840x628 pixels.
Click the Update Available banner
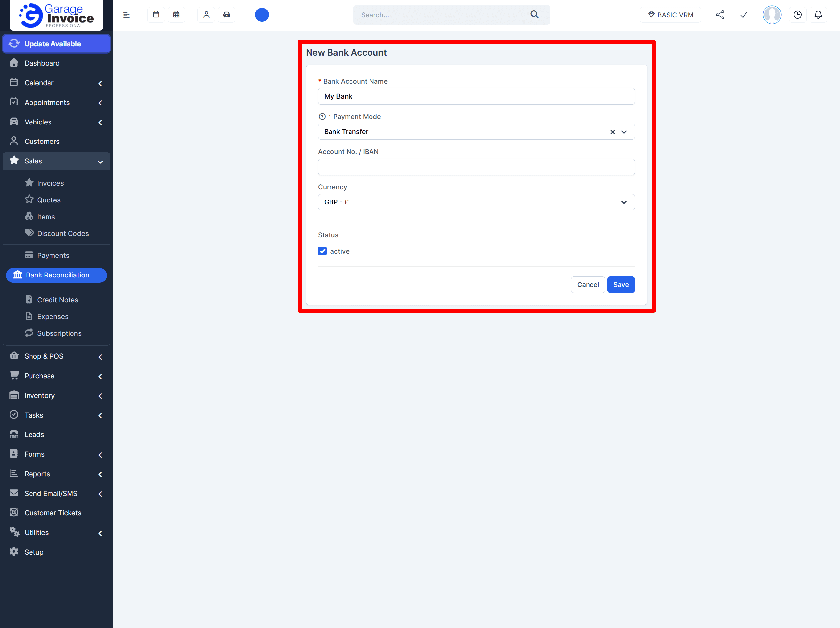point(56,44)
